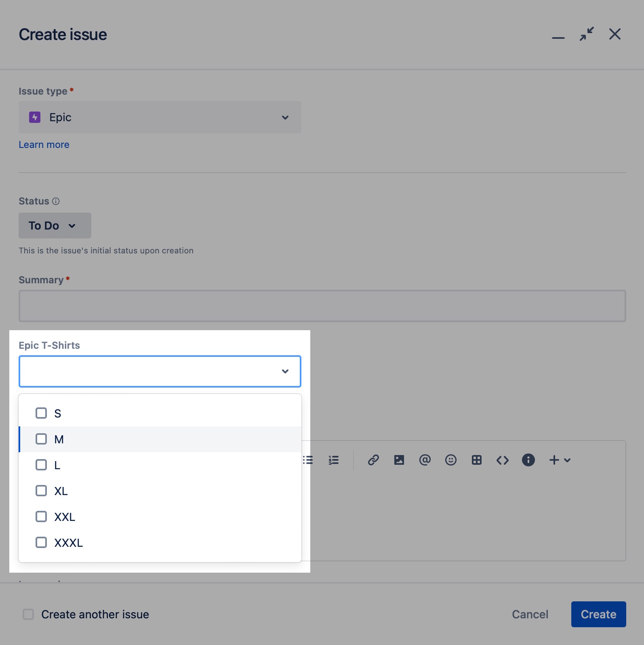Screen dimensions: 644x645
Task: Click the code snippet icon
Action: pyautogui.click(x=502, y=460)
